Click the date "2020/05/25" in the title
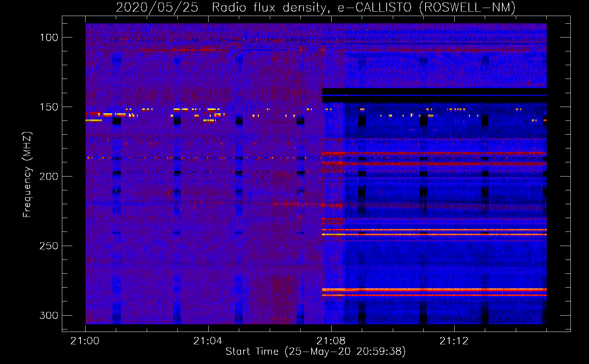The image size is (589, 364). tap(157, 7)
